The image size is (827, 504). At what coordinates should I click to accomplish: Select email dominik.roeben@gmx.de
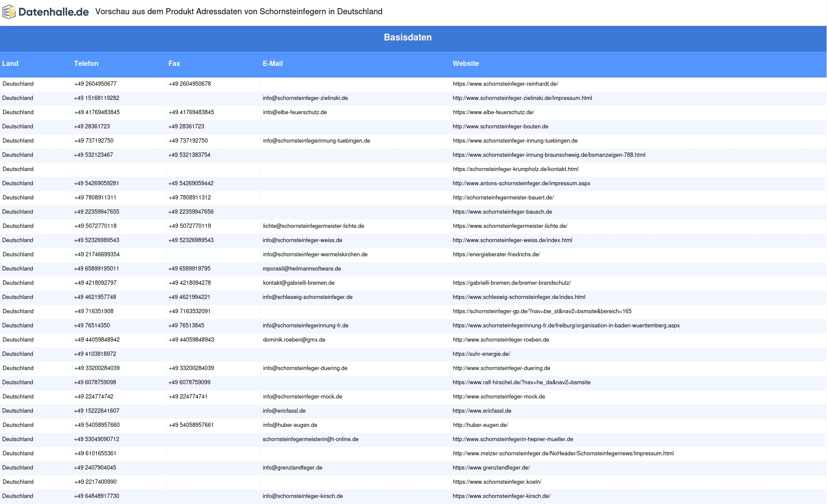294,340
